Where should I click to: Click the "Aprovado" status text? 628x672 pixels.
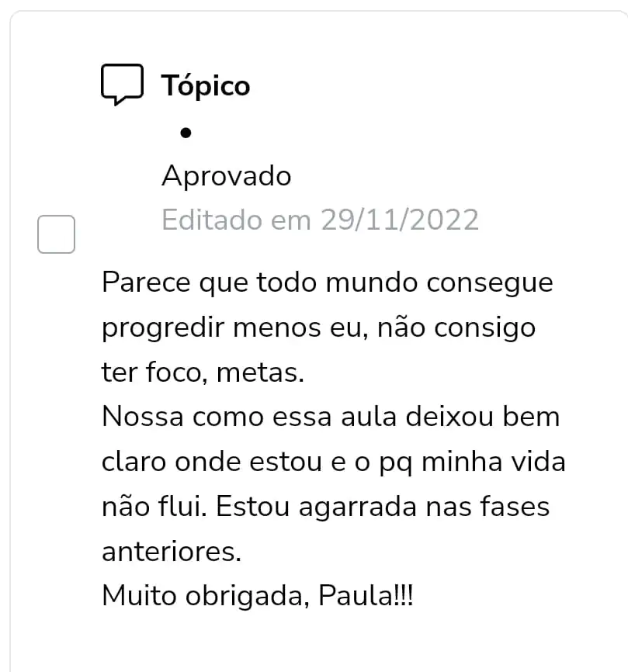click(226, 176)
